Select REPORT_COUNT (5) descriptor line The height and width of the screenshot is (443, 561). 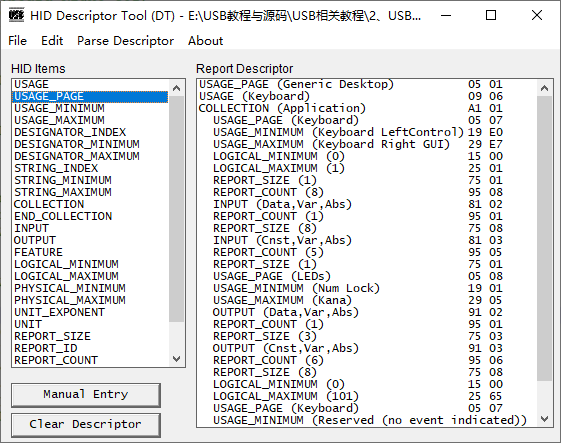coord(367,252)
